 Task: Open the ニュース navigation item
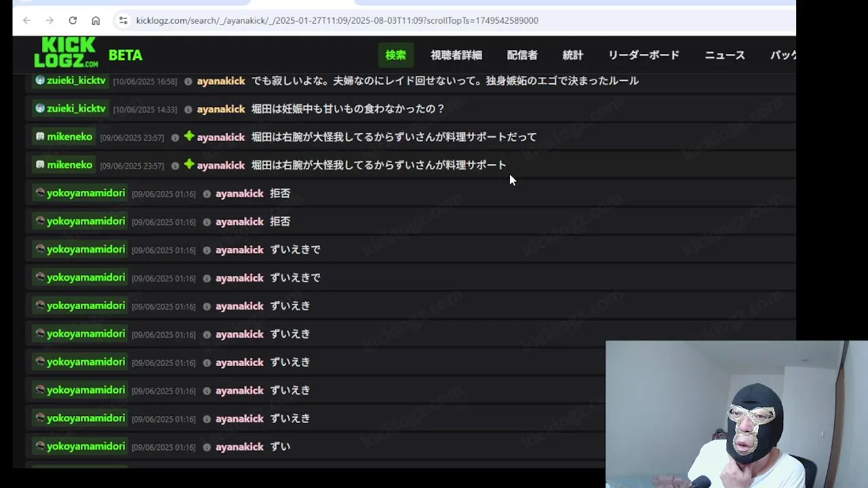[x=725, y=55]
